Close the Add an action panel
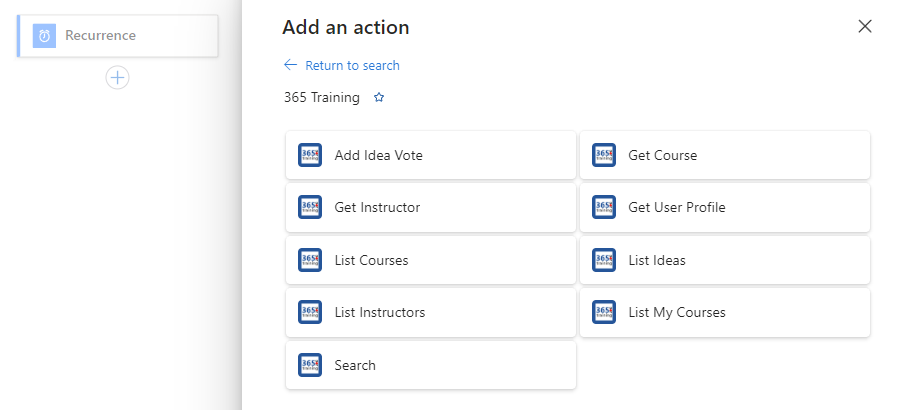 click(x=864, y=26)
